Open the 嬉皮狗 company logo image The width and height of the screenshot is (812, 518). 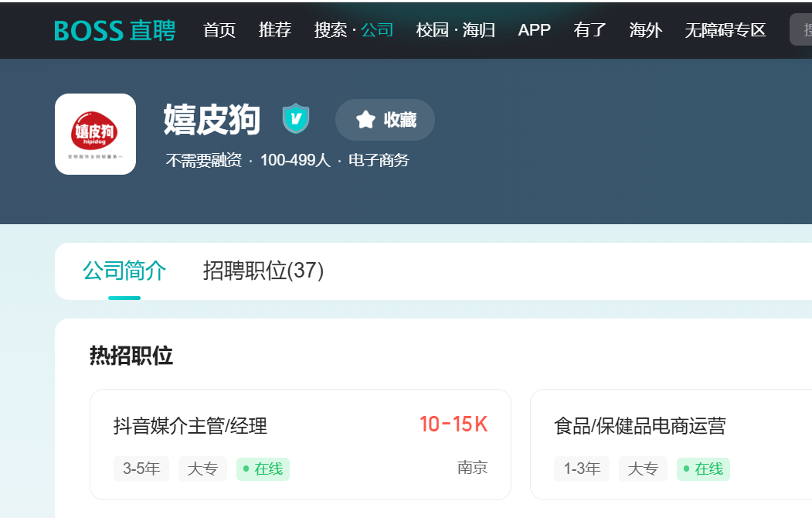tap(95, 135)
